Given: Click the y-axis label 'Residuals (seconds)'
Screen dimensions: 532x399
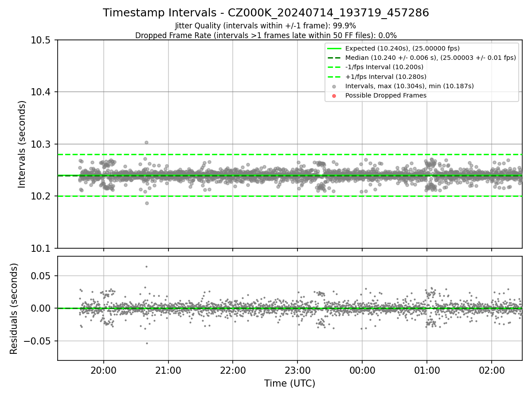Looking at the screenshot, I should pos(14,309).
